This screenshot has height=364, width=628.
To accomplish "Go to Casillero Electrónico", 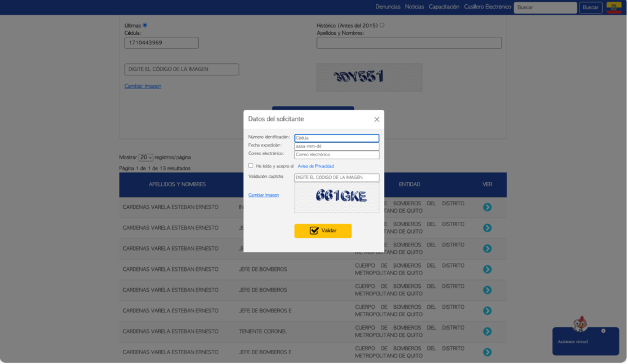I will 488,7.
